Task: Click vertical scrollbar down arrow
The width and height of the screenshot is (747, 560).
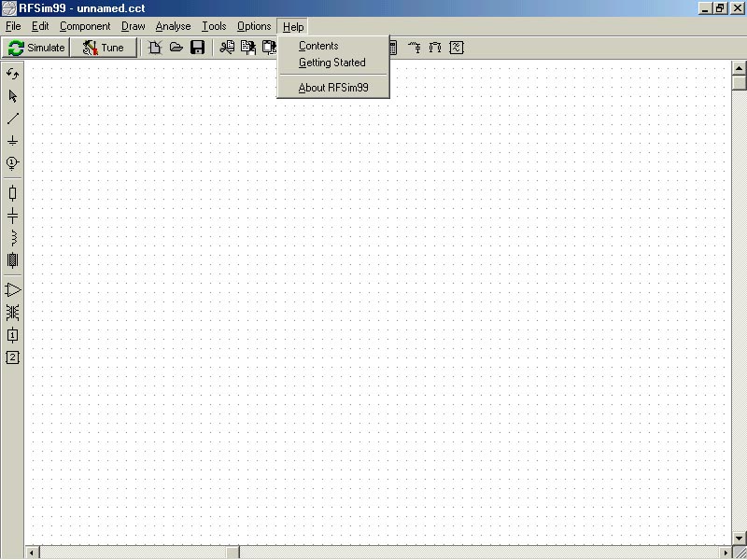Action: [x=739, y=539]
